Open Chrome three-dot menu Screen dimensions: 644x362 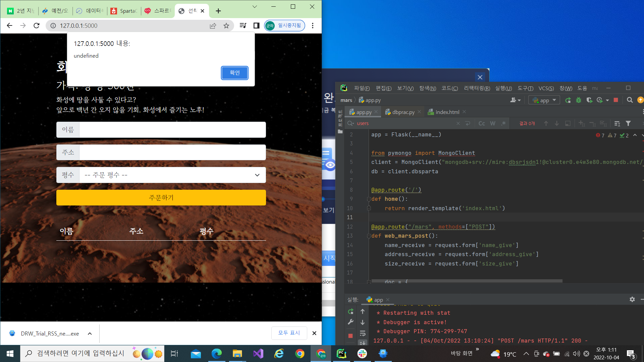(x=313, y=25)
